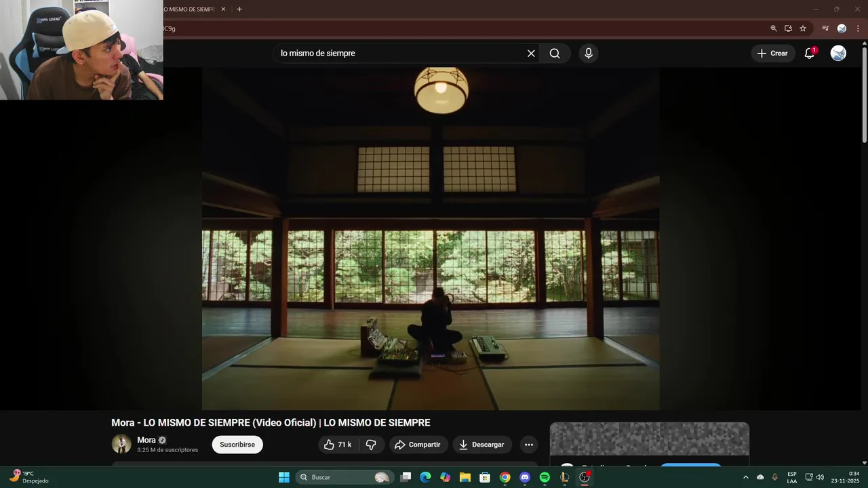This screenshot has width=868, height=488.
Task: Open Microsoft Store from taskbar
Action: (x=485, y=477)
